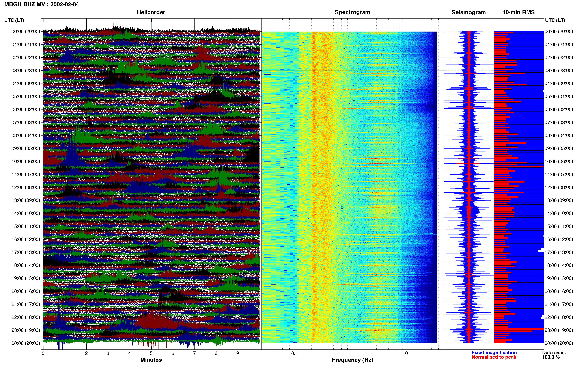
Task: Click the 'Data avail.' label
Action: (x=554, y=352)
